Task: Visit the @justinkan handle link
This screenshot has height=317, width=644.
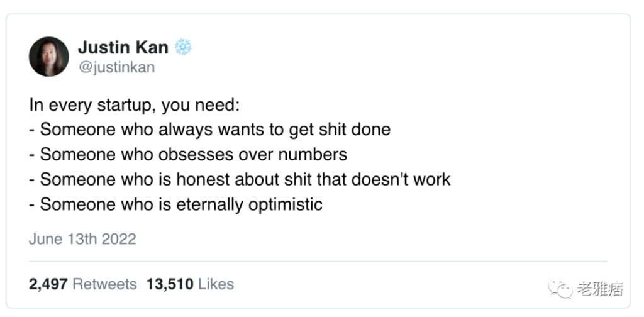Action: (x=116, y=67)
